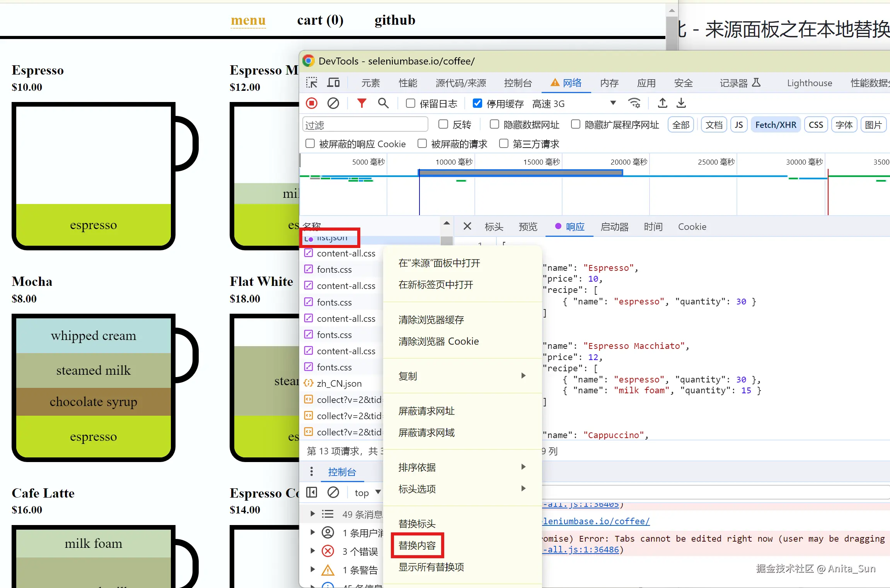Viewport: 890px width, 588px height.
Task: Select the 3 errors icon row
Action: 328,551
